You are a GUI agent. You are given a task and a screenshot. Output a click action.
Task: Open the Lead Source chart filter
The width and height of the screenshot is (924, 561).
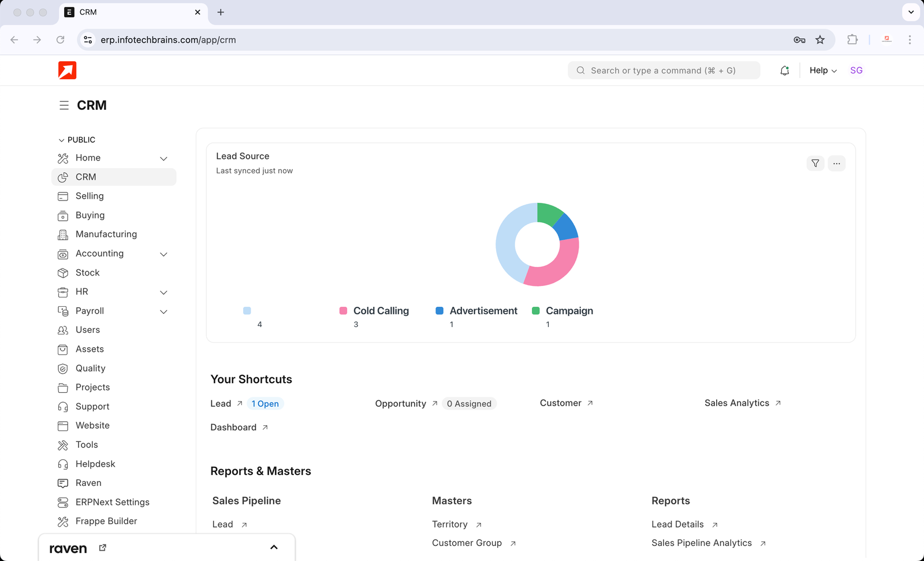815,164
